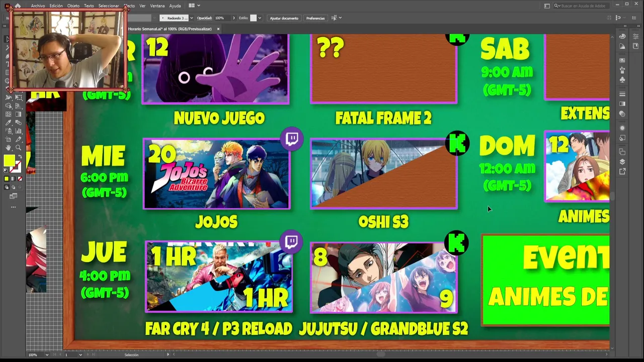Open the Appearance panel icon

click(x=622, y=128)
